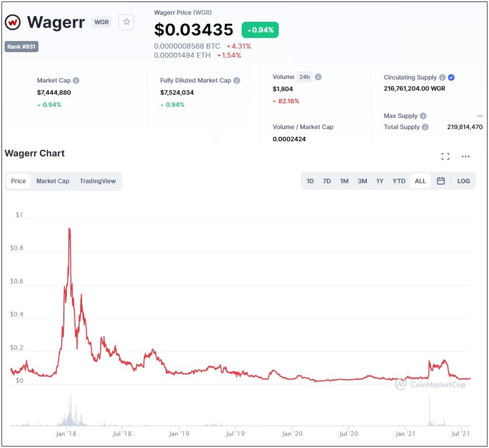This screenshot has height=448, width=489.
Task: Click the Volume info icon
Action: 318,77
